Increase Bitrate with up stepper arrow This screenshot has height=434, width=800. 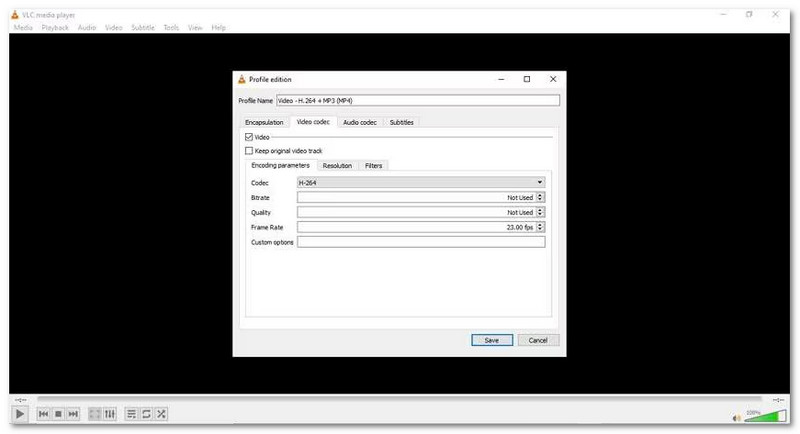point(540,195)
